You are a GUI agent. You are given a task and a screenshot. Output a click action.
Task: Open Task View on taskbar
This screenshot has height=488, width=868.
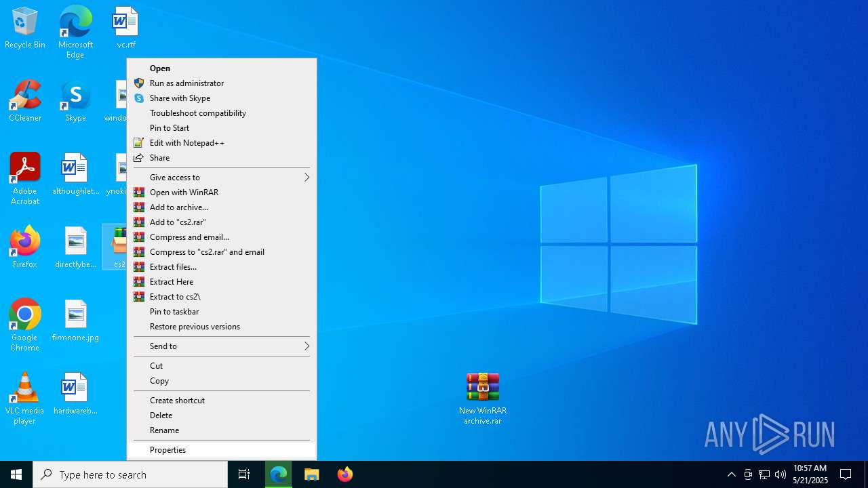pos(244,474)
